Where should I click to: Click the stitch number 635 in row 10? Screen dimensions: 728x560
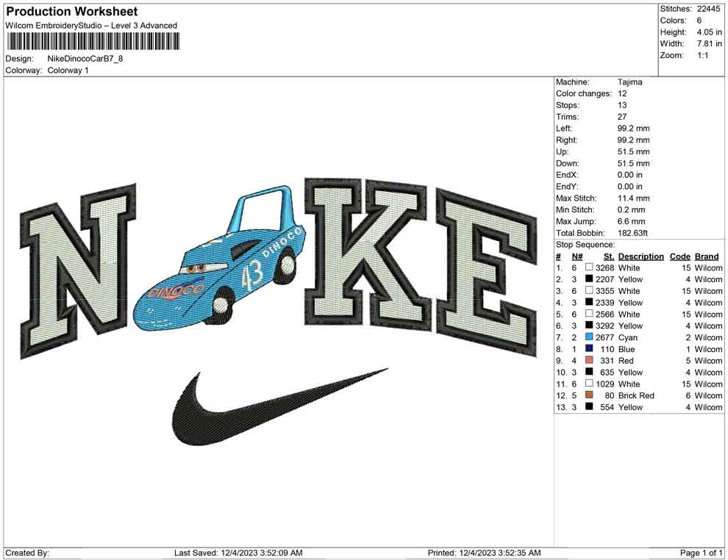(607, 372)
